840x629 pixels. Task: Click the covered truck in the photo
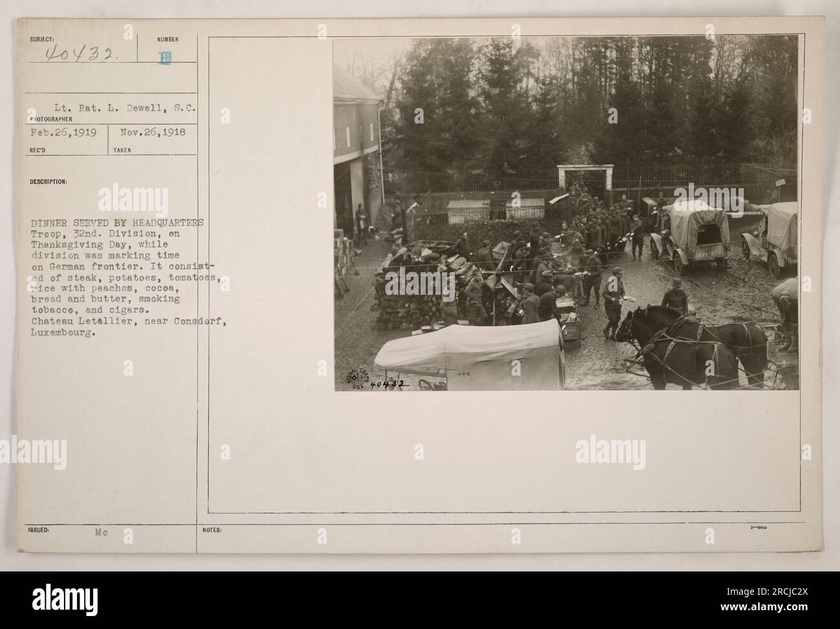(690, 235)
